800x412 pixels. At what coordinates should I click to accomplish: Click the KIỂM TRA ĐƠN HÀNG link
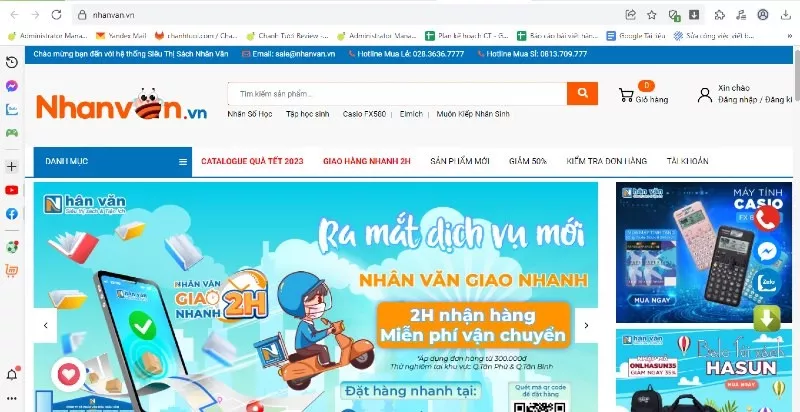tap(607, 161)
